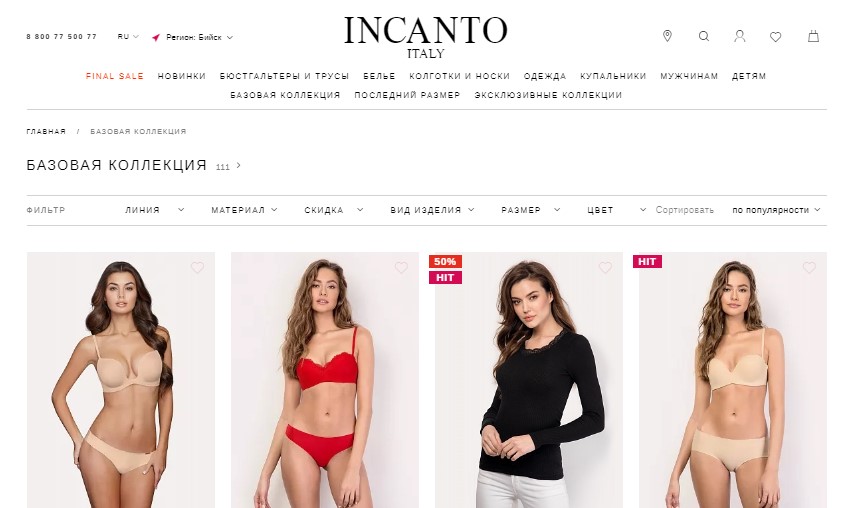Click the INCANTO Italy logo

point(426,37)
